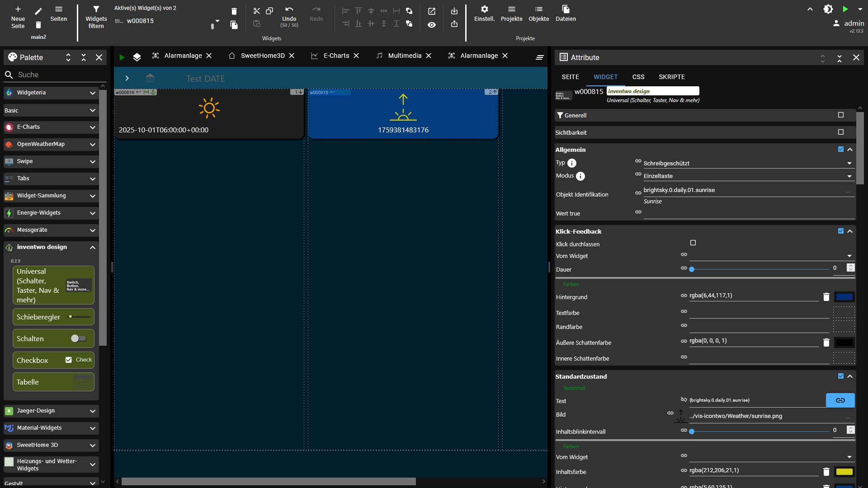Switch to the CSS attribute tab
The width and height of the screenshot is (868, 488).
point(638,77)
